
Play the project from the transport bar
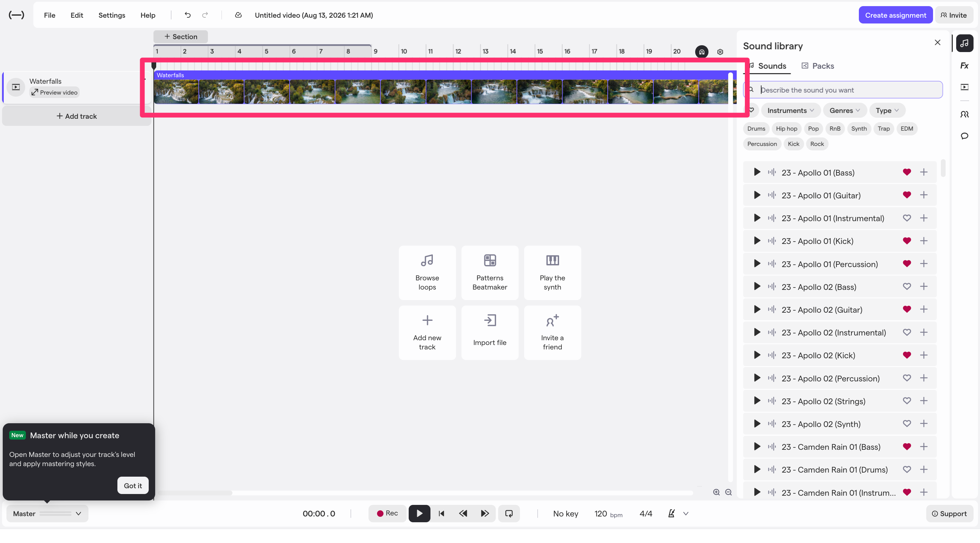419,513
